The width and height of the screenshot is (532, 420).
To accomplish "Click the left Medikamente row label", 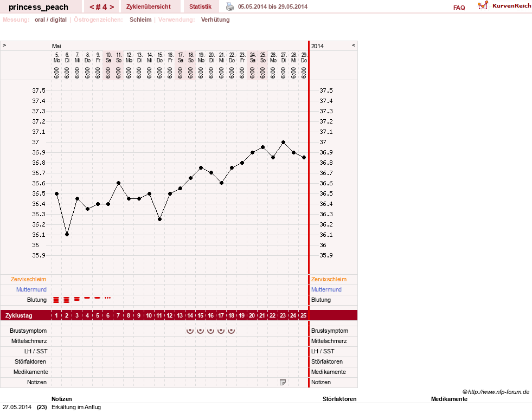I will (31, 372).
